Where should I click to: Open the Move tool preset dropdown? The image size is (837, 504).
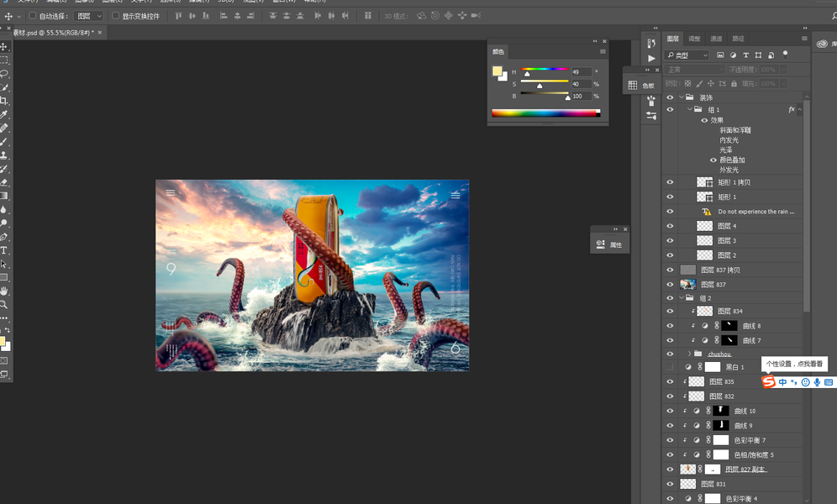(19, 17)
